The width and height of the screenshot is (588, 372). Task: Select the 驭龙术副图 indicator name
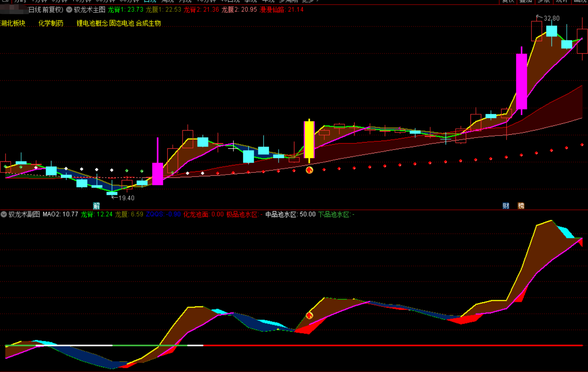click(x=24, y=214)
